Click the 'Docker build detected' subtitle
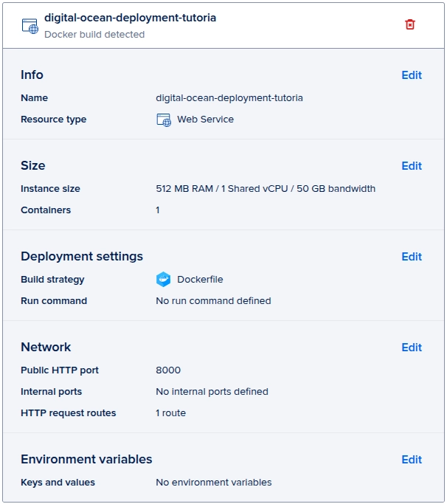The height and width of the screenshot is (504, 447). click(94, 35)
